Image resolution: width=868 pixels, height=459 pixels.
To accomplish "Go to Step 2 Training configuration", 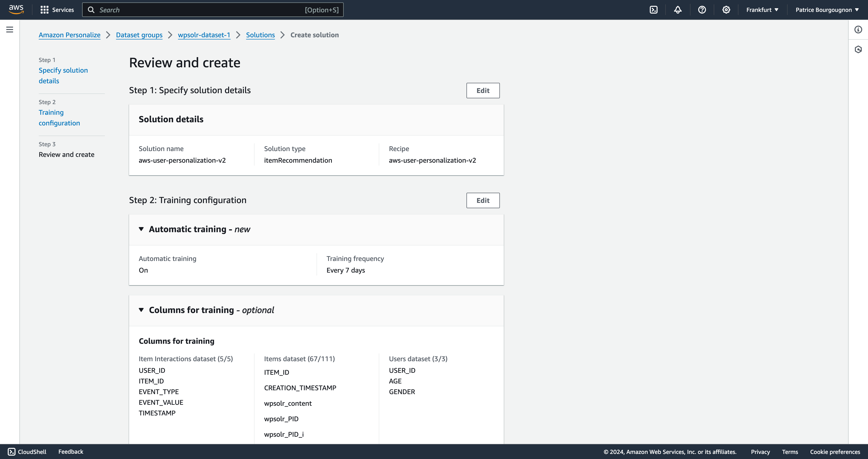I will tap(59, 117).
